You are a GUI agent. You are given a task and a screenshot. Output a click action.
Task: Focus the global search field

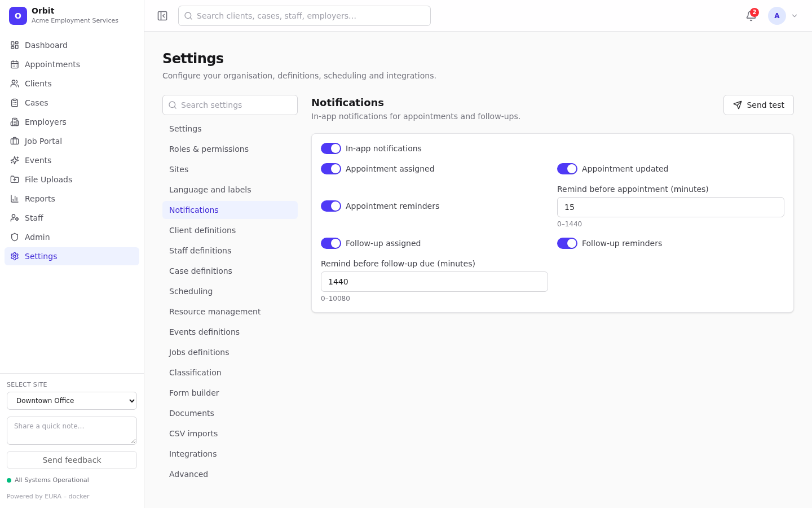304,16
